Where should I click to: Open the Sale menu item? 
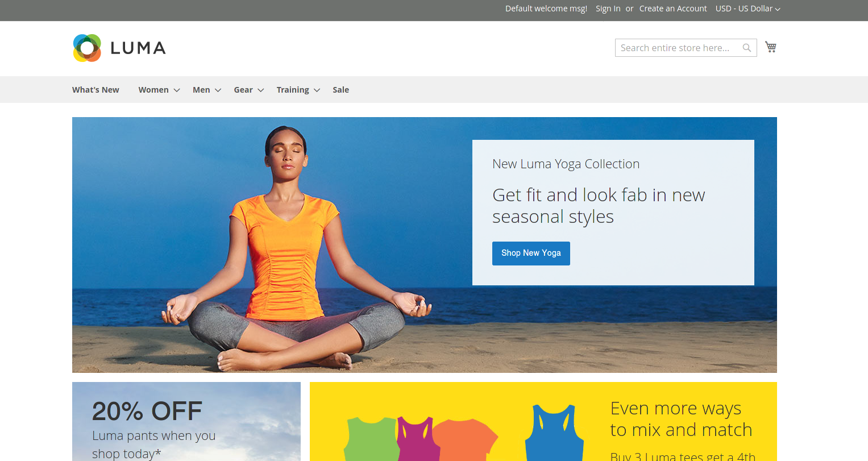pyautogui.click(x=341, y=90)
